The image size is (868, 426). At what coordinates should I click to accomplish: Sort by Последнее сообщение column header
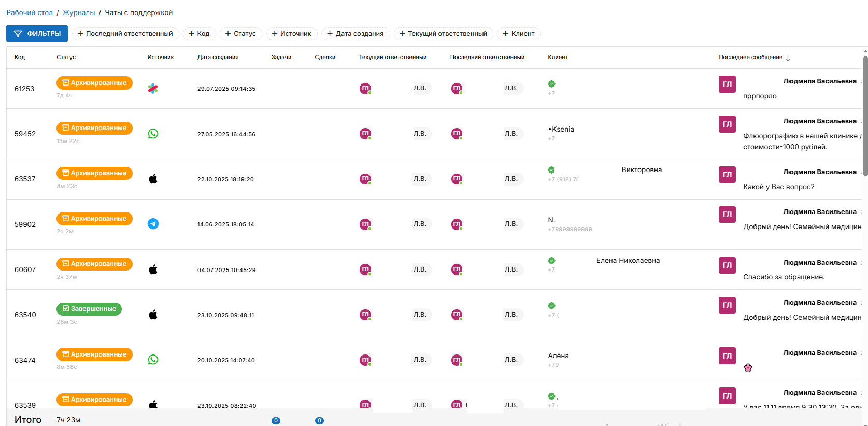(750, 58)
